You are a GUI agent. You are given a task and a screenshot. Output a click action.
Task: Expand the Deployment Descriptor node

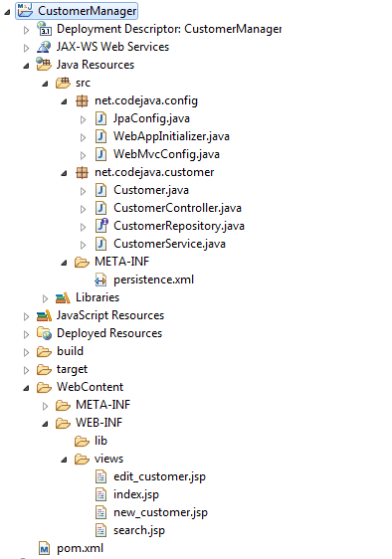pos(27,30)
